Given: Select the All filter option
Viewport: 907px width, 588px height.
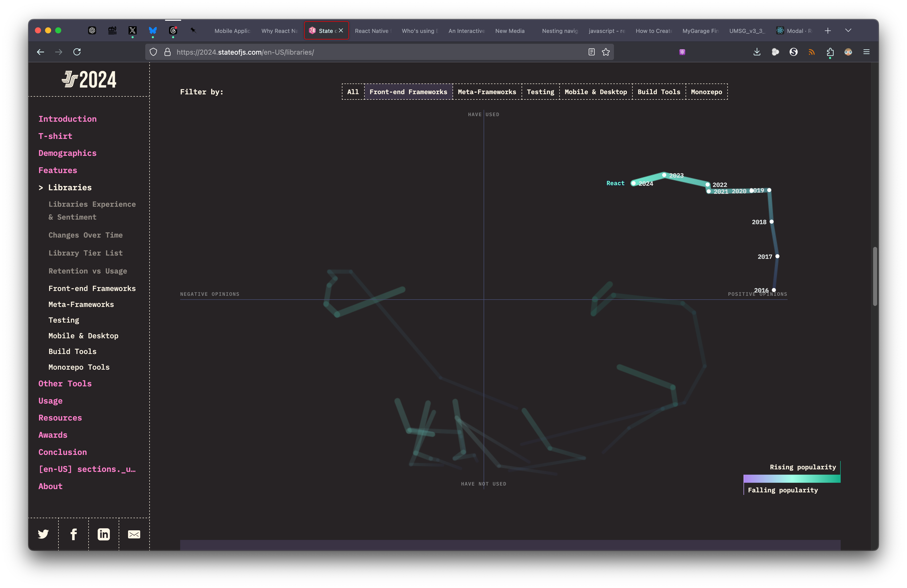Looking at the screenshot, I should [x=353, y=92].
